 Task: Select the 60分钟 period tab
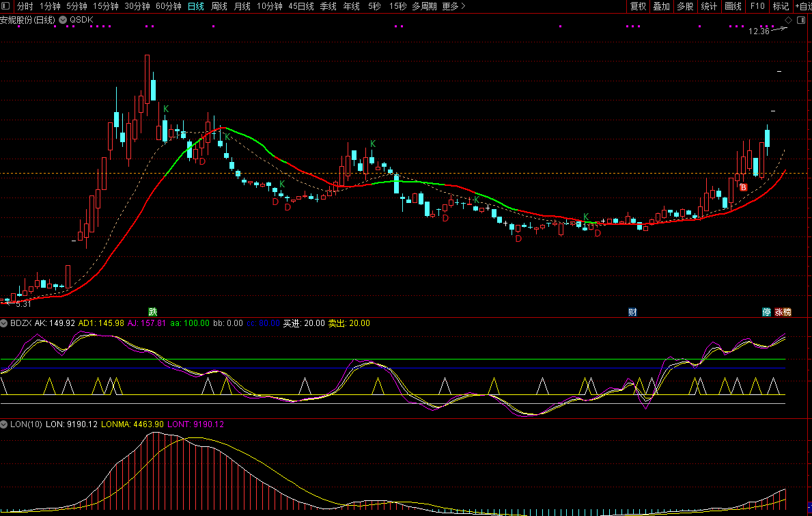point(169,6)
